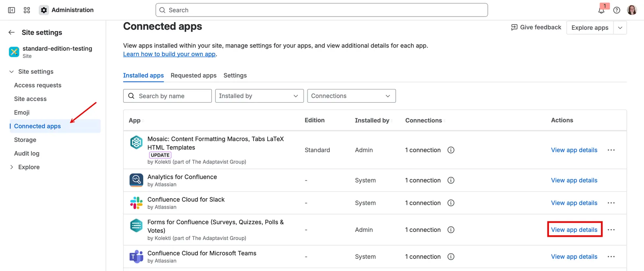Sort table by Connections column

tap(425, 120)
